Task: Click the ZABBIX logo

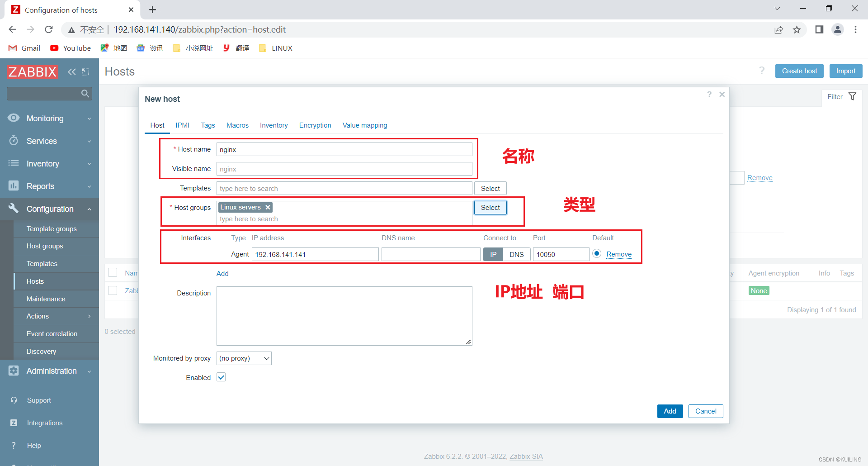Action: click(x=33, y=71)
